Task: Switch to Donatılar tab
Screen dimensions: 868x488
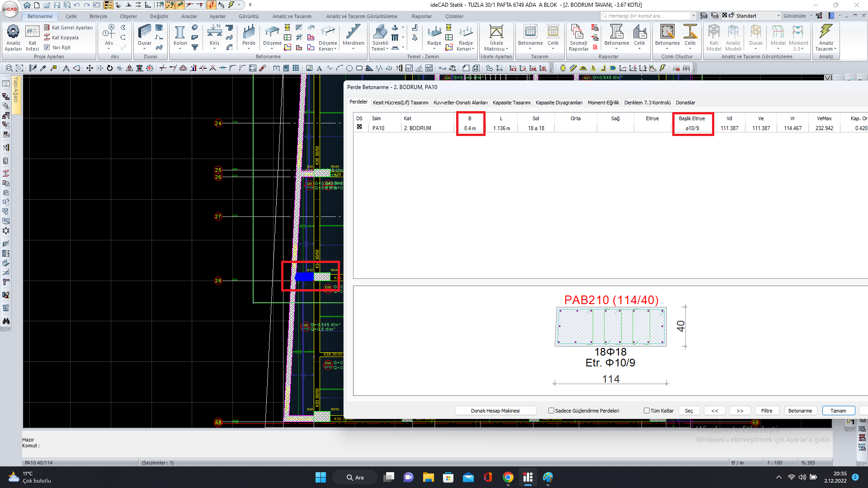Action: [x=685, y=103]
